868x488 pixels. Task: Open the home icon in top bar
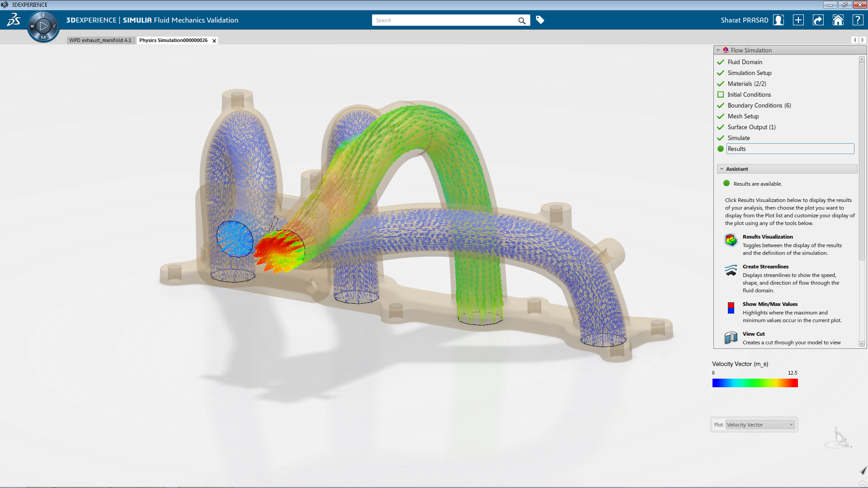838,20
